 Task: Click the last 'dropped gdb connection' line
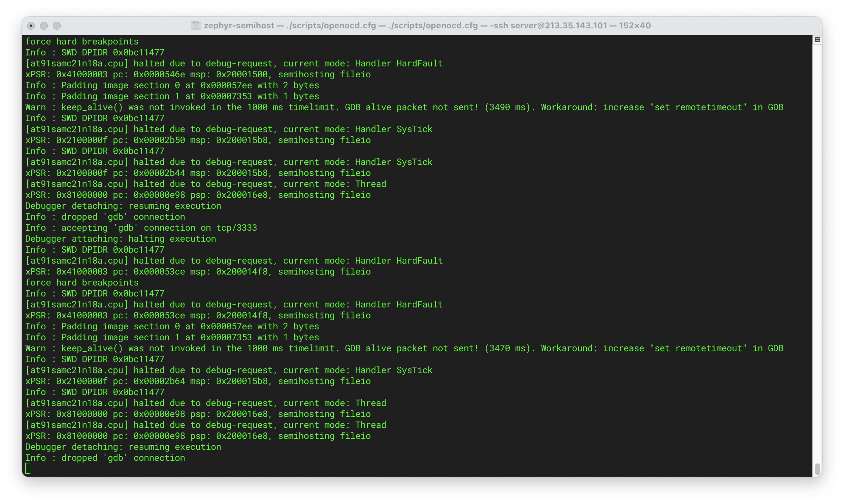105,458
